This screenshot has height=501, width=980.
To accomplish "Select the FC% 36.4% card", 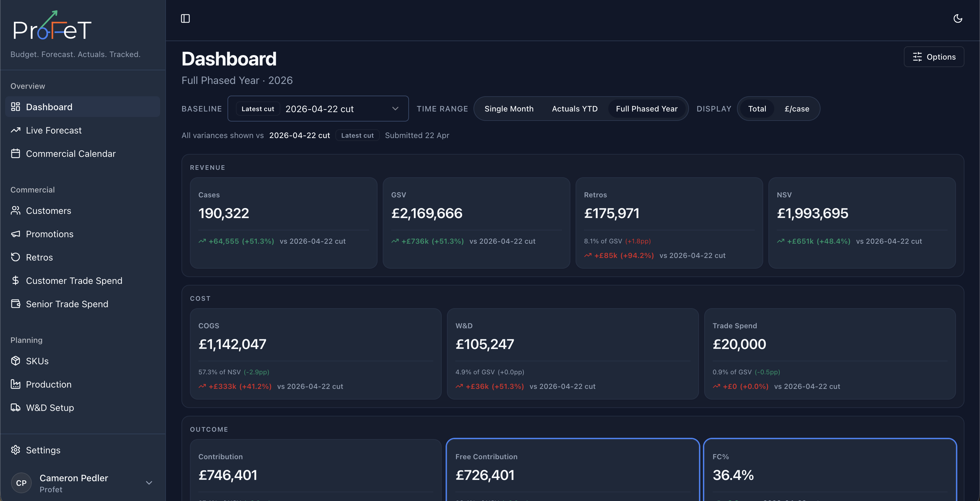I will [x=830, y=470].
